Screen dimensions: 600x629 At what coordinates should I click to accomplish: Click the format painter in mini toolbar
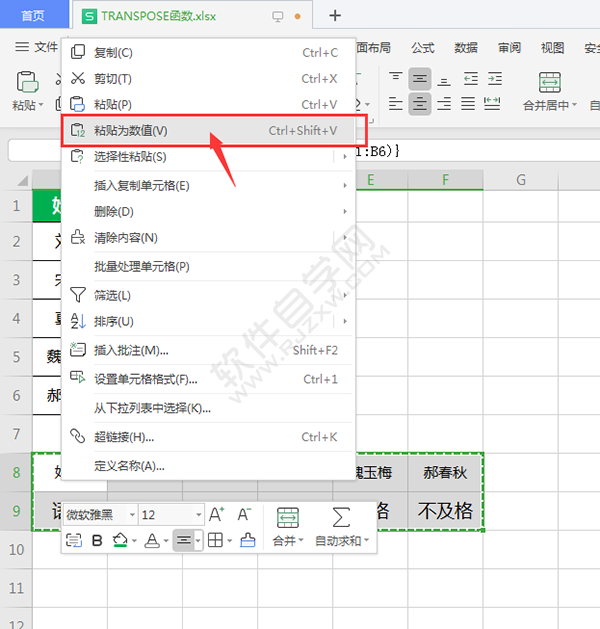(x=248, y=540)
